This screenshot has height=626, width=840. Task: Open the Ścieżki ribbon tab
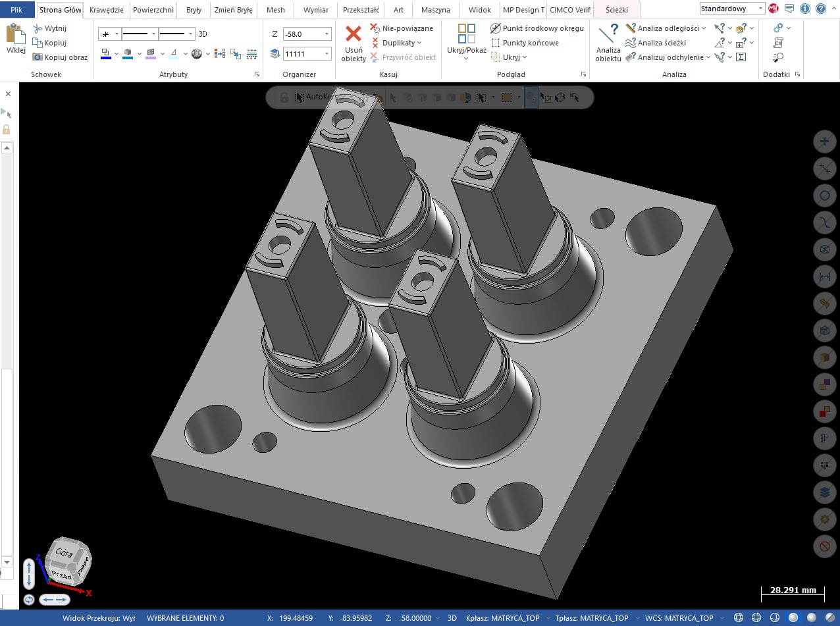point(616,10)
